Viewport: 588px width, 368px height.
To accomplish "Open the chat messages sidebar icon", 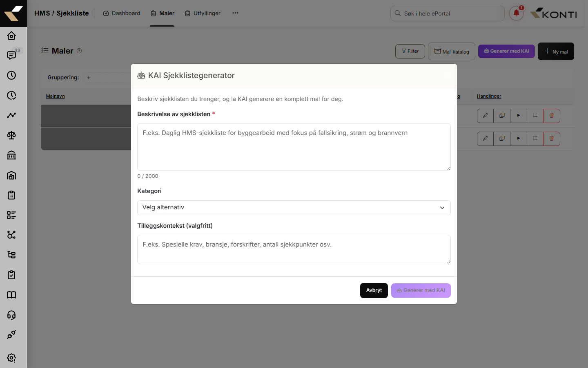I will coord(11,55).
